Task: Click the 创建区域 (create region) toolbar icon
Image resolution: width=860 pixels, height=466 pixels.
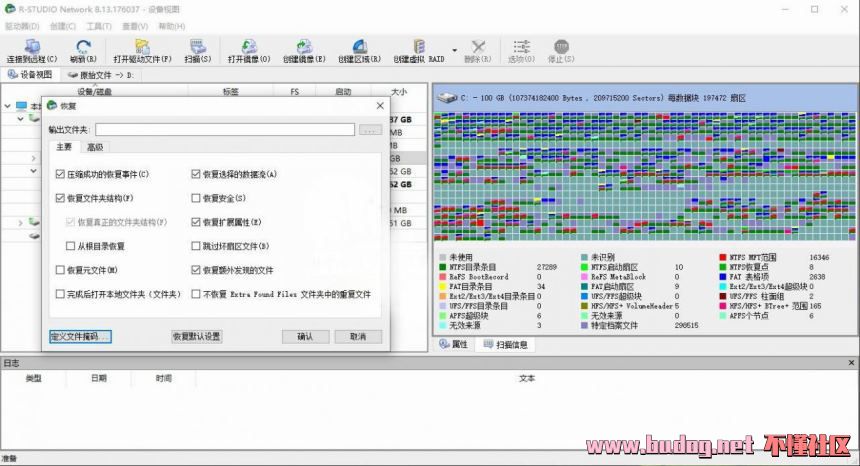Action: tap(359, 47)
